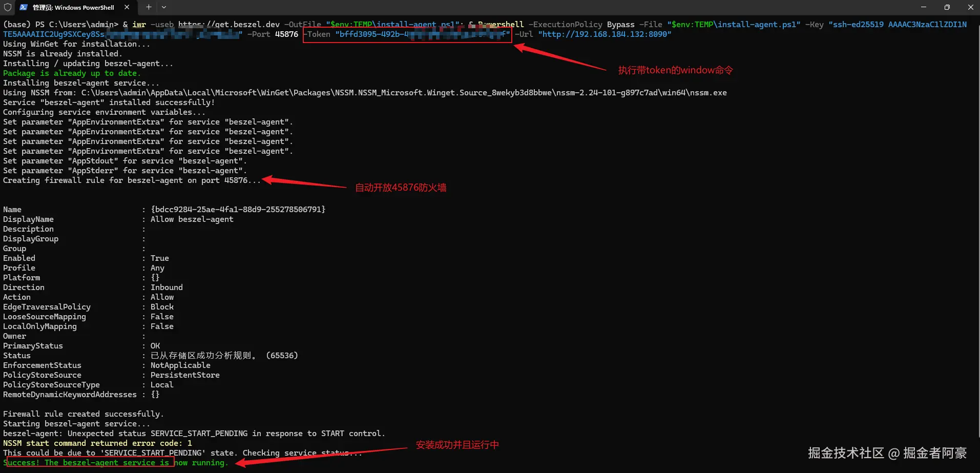Image resolution: width=980 pixels, height=473 pixels.
Task: Click "Configuring service environment variables..." line
Action: click(x=104, y=112)
